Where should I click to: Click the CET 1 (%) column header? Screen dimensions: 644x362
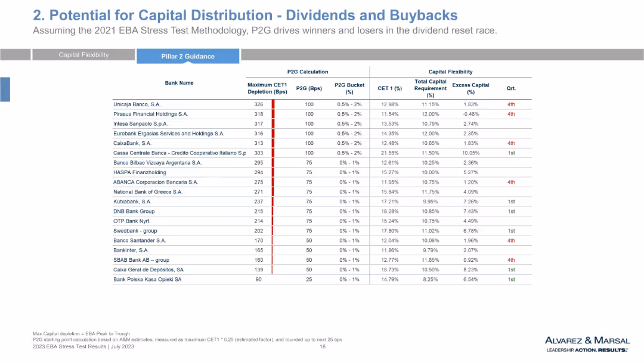point(390,88)
